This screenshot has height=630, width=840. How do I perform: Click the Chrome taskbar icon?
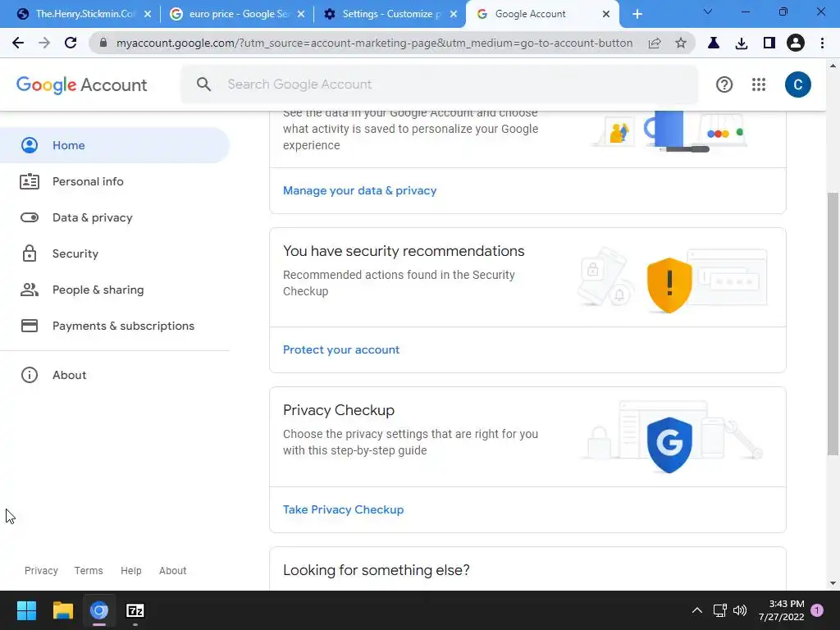[x=99, y=610]
